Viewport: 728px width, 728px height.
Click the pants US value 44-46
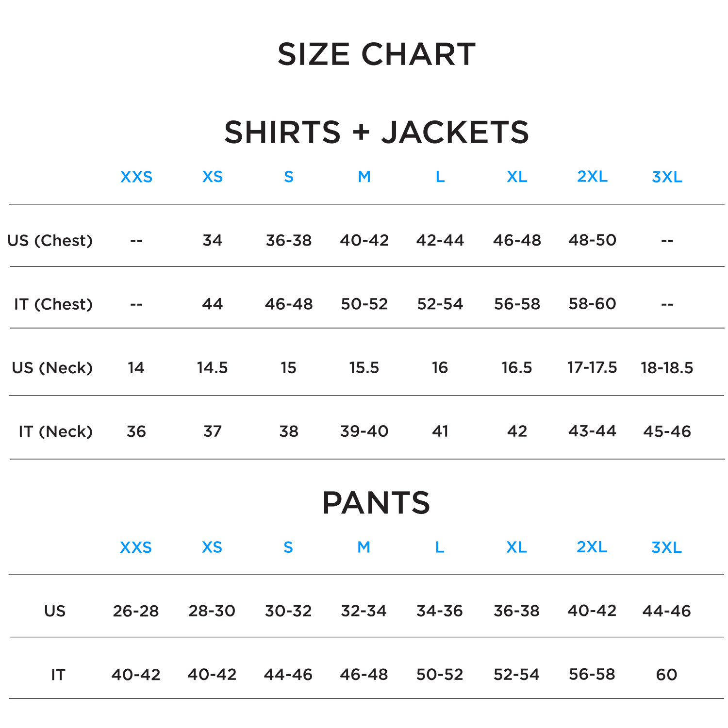click(x=666, y=611)
